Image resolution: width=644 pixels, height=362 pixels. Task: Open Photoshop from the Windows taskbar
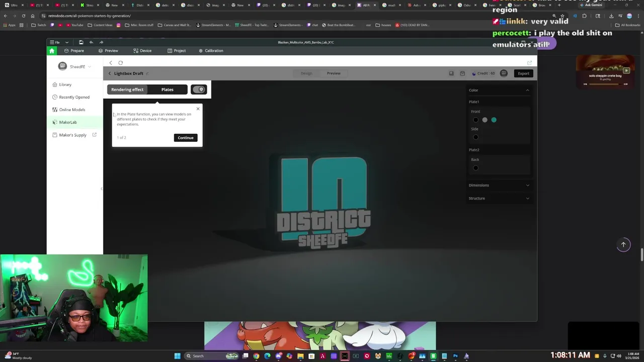point(455,356)
